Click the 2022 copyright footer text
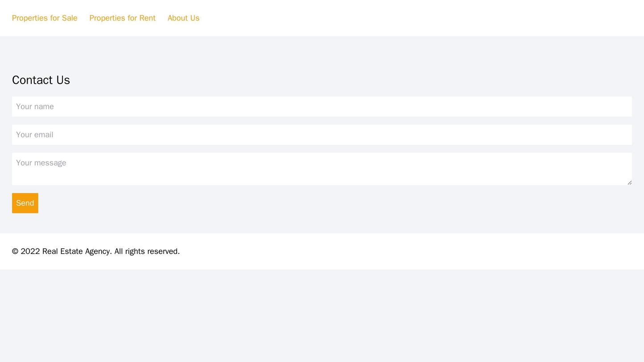The width and height of the screenshot is (644, 362). (95, 251)
